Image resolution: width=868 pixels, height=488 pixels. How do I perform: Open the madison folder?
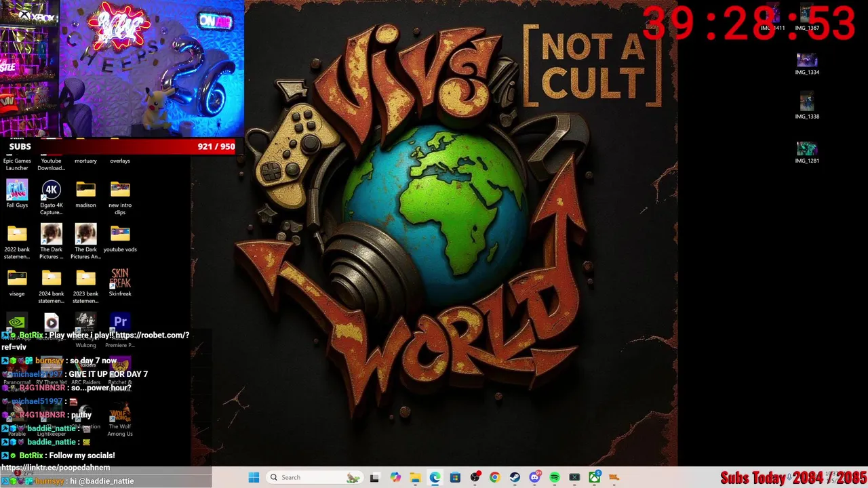tap(85, 194)
